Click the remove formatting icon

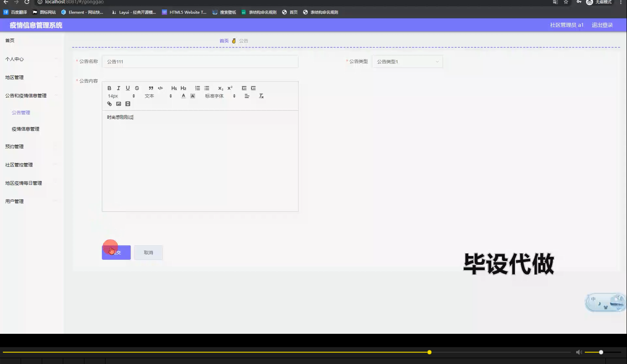click(x=261, y=96)
